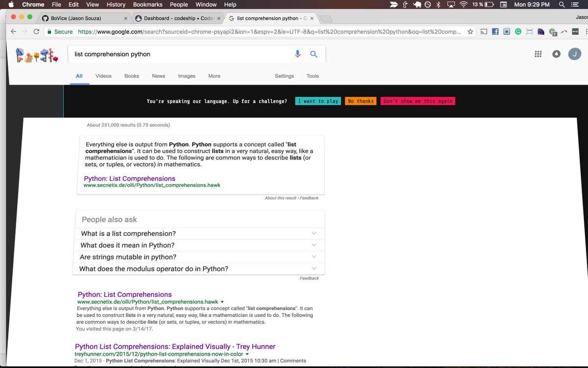Open dropdown arrow beside treyhunner.com URL
588x368 pixels.
pos(247,354)
